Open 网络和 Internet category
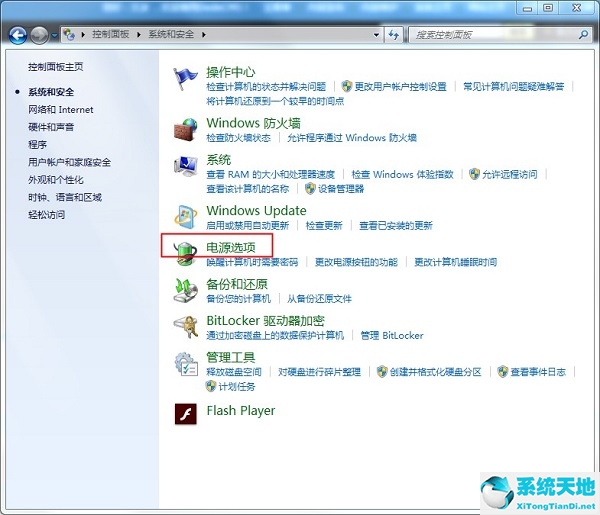This screenshot has height=515, width=600. [x=60, y=110]
